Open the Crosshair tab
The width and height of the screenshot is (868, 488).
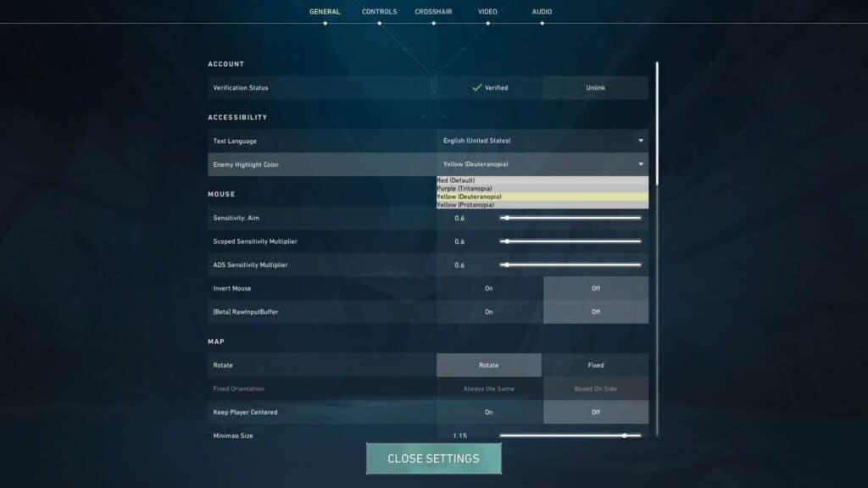[x=433, y=12]
